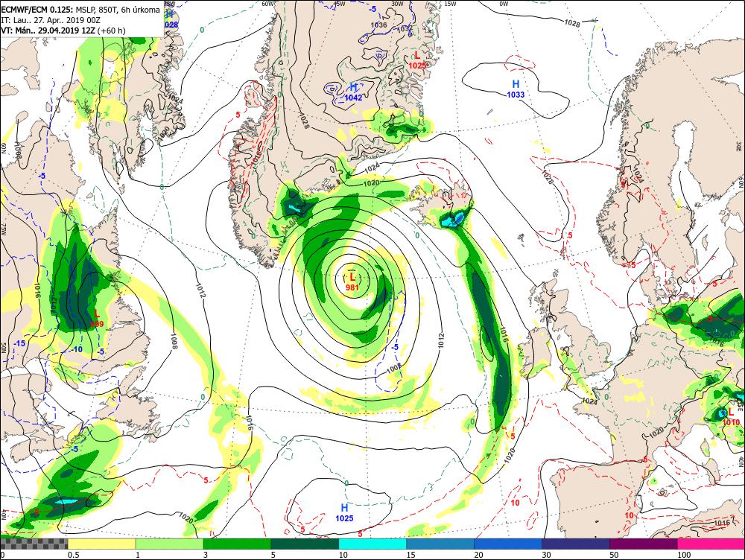Click legend scale value '0.5'
745x560 pixels.
point(73,555)
